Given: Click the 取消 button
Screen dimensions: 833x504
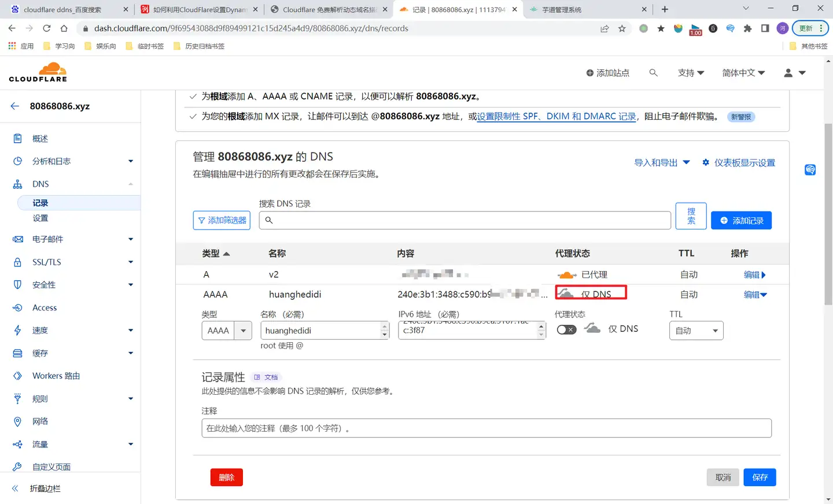Looking at the screenshot, I should tap(723, 477).
